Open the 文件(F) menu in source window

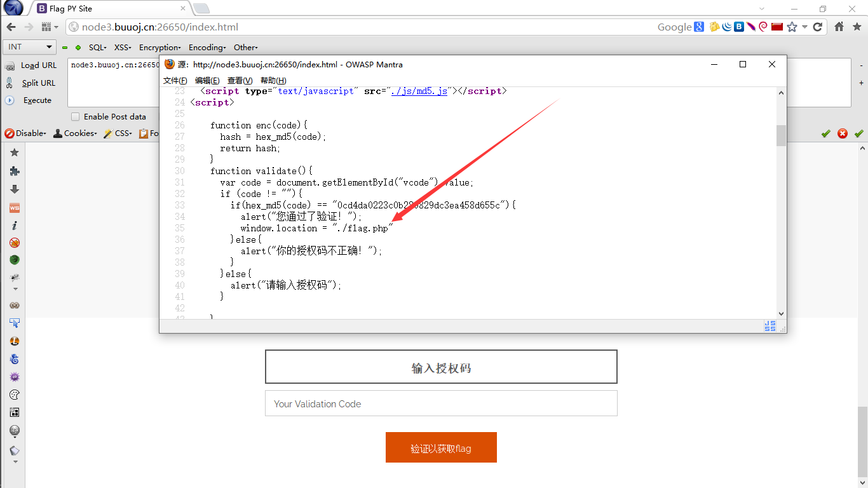(x=175, y=81)
